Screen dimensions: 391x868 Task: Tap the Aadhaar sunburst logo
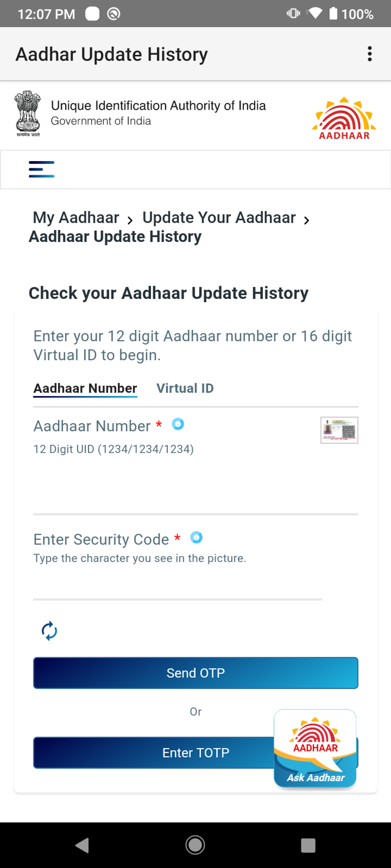click(344, 118)
